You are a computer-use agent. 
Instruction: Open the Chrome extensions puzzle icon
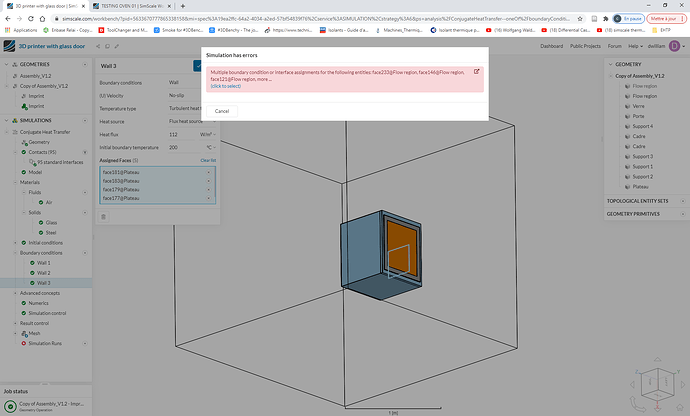point(606,19)
